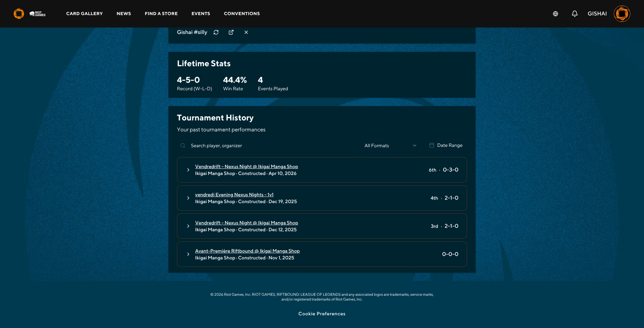
Task: Open Find a Store
Action: click(x=161, y=14)
